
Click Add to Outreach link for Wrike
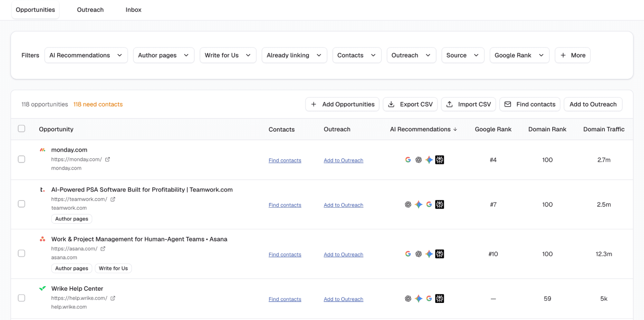coord(343,299)
